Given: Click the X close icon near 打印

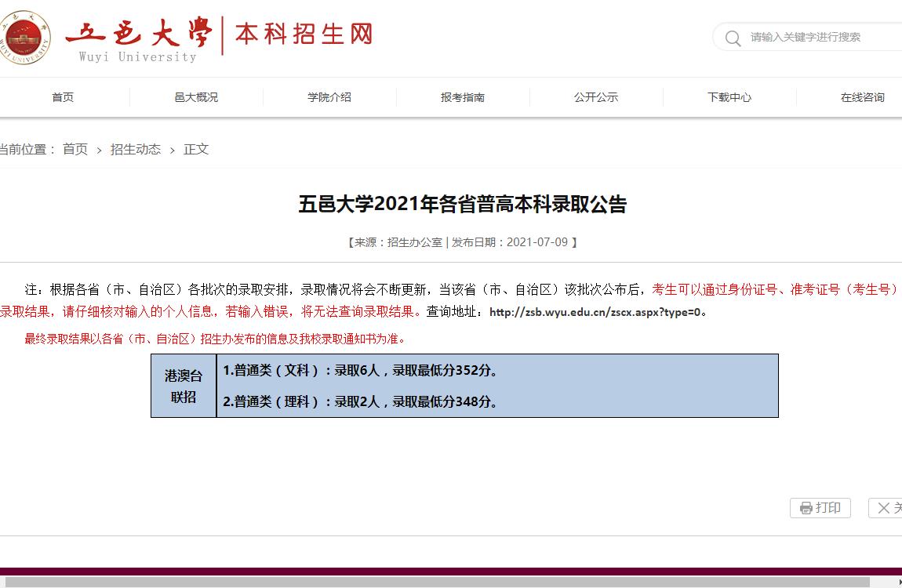Looking at the screenshot, I should pyautogui.click(x=884, y=508).
